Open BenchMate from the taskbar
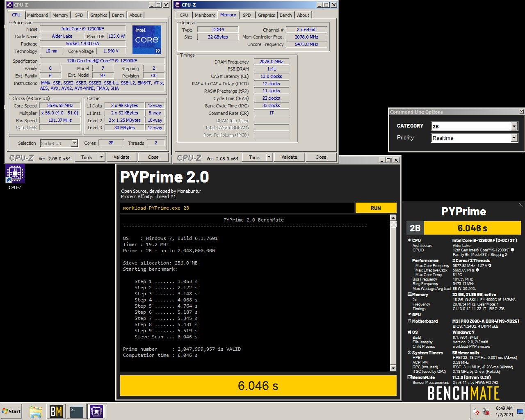 (56, 411)
